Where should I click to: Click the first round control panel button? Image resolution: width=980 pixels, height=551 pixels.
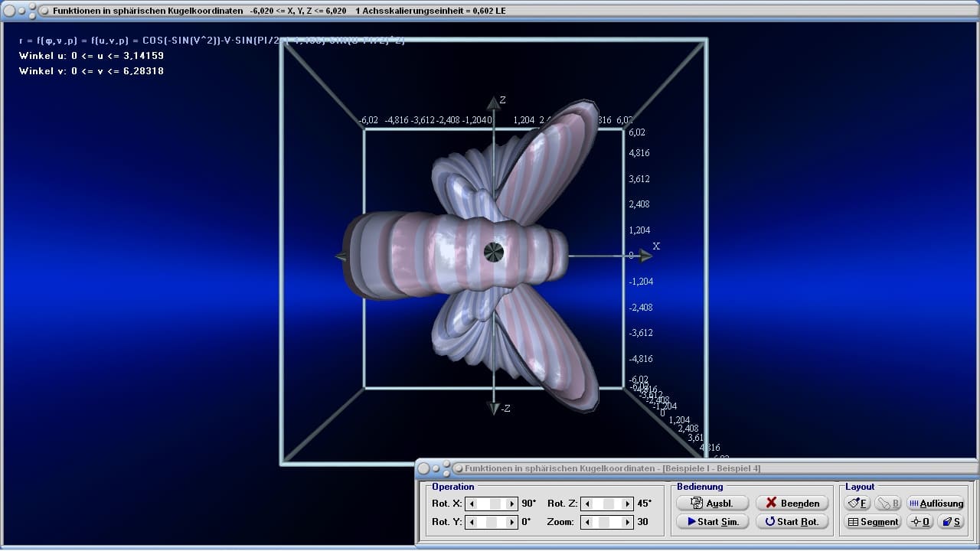click(x=425, y=468)
